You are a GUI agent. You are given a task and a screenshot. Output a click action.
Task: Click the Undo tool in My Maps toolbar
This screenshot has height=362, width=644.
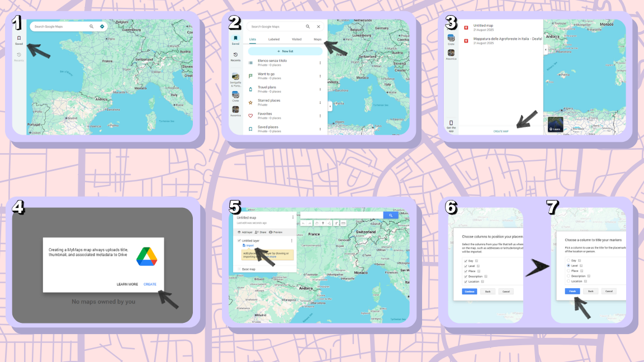[304, 223]
